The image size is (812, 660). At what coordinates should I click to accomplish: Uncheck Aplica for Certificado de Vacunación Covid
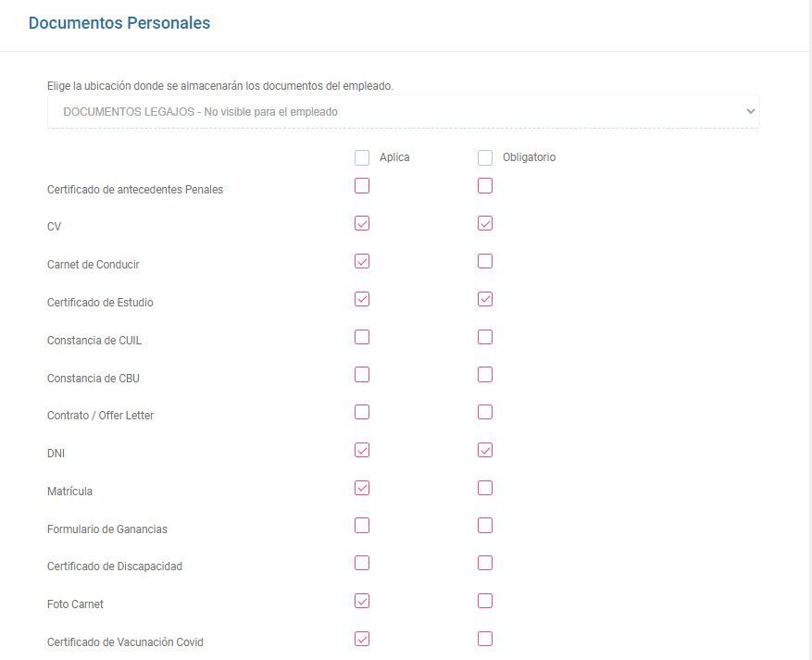(362, 640)
